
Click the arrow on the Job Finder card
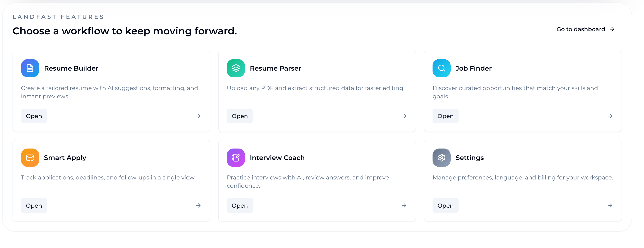point(610,116)
